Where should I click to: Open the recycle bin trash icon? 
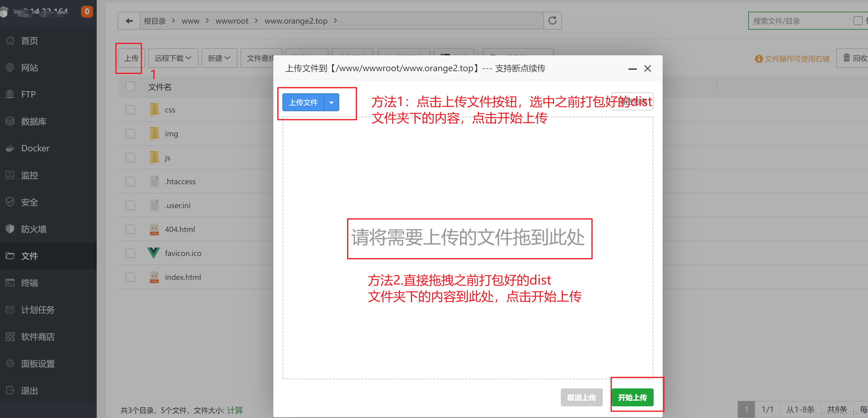pos(846,58)
